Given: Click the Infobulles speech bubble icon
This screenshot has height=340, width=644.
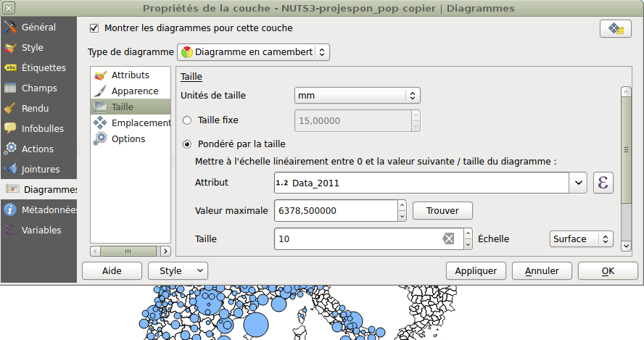Looking at the screenshot, I should tap(10, 128).
